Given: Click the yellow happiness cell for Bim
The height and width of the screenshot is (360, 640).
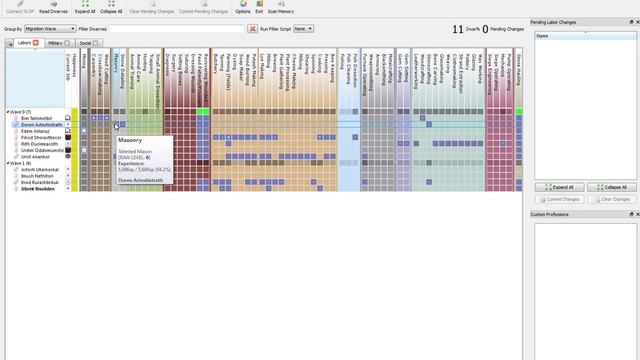Looking at the screenshot, I should tap(74, 118).
